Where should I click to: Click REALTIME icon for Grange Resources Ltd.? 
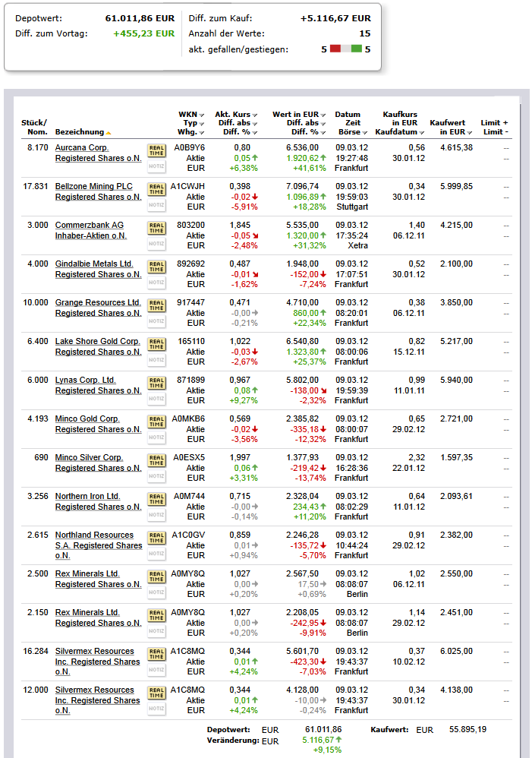[x=156, y=305]
